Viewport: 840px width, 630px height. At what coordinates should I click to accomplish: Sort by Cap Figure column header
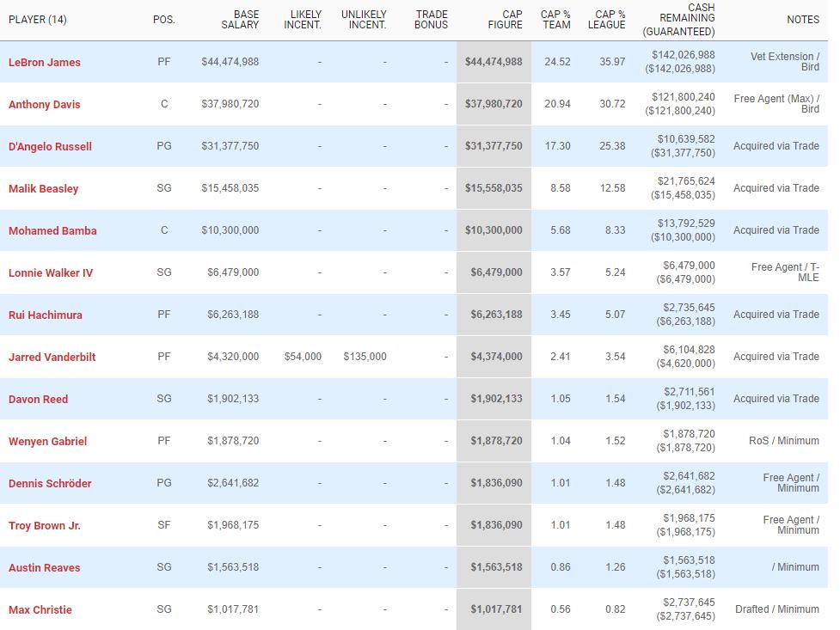click(x=505, y=20)
